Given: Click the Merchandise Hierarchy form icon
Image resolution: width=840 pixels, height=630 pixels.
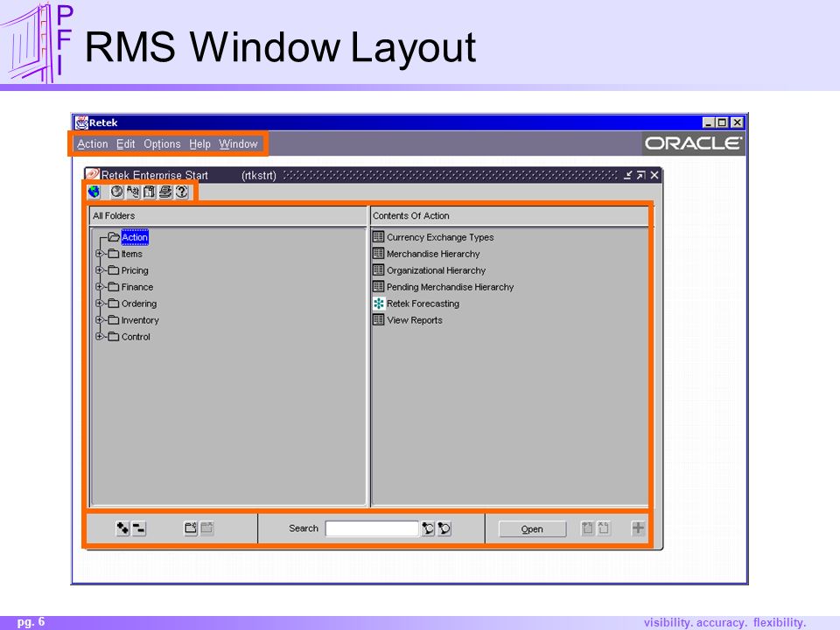Looking at the screenshot, I should tap(379, 254).
